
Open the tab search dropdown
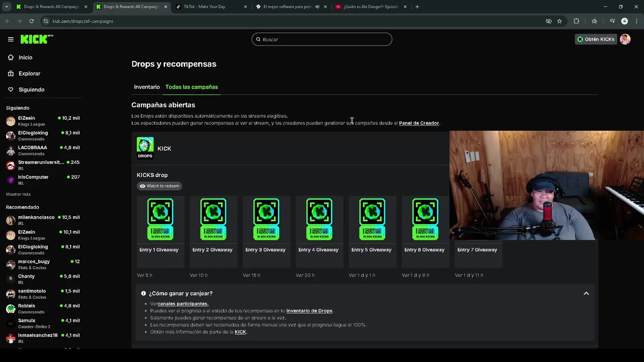(7, 7)
